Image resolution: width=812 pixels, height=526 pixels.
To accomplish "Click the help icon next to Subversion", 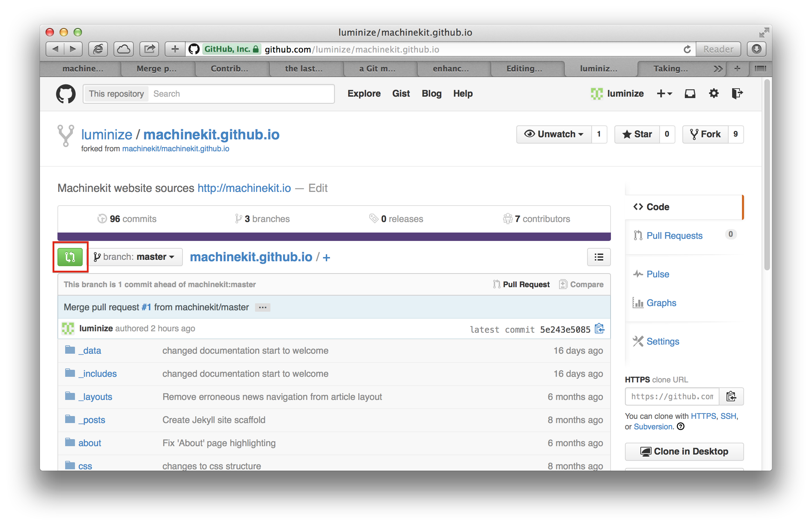I will click(x=681, y=427).
